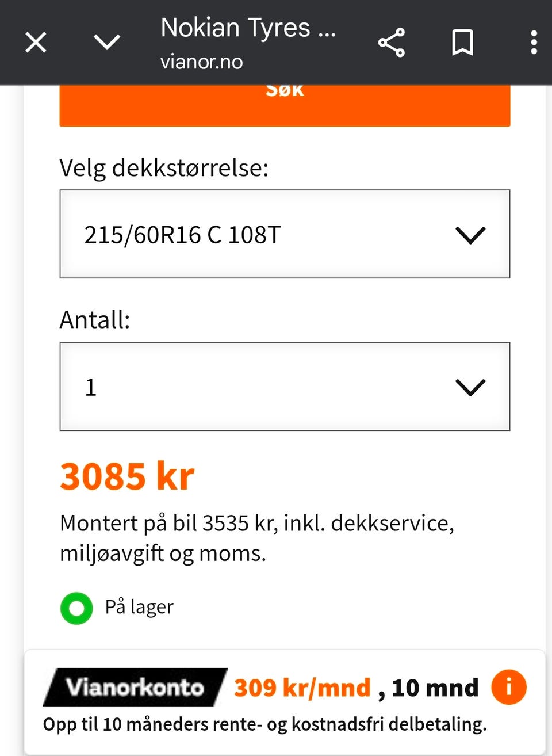This screenshot has width=552, height=756.
Task: Bookmark this vianor.no page
Action: click(462, 43)
